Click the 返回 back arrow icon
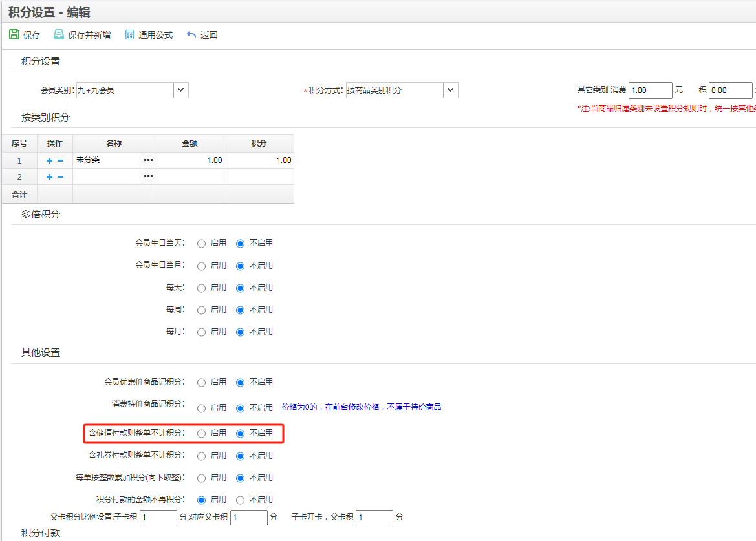 click(191, 35)
